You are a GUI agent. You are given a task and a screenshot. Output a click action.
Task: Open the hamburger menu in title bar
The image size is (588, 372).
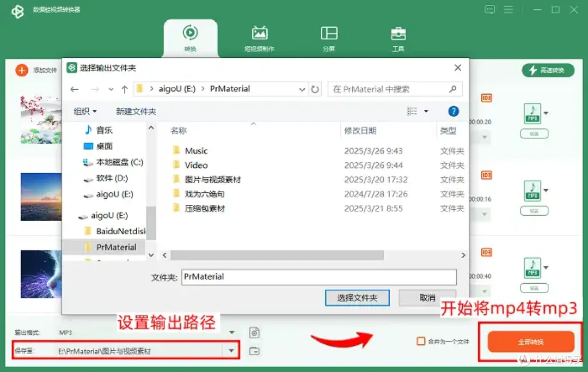point(508,10)
